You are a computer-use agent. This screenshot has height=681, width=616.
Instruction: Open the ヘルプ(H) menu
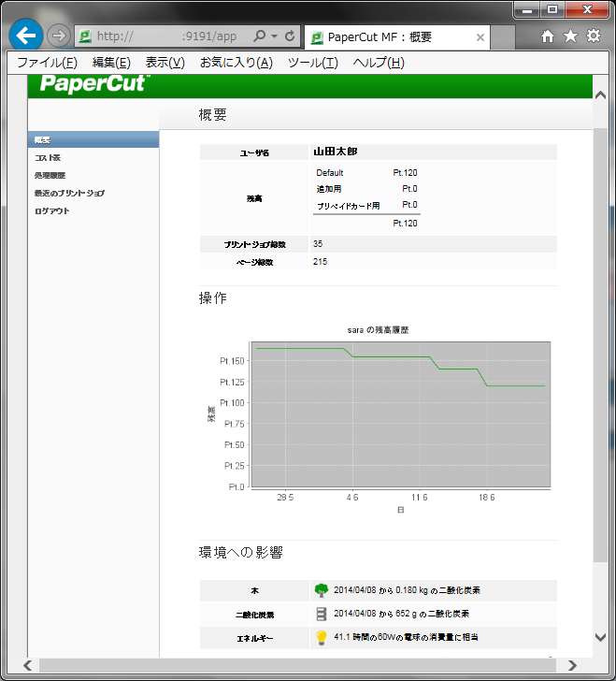379,63
